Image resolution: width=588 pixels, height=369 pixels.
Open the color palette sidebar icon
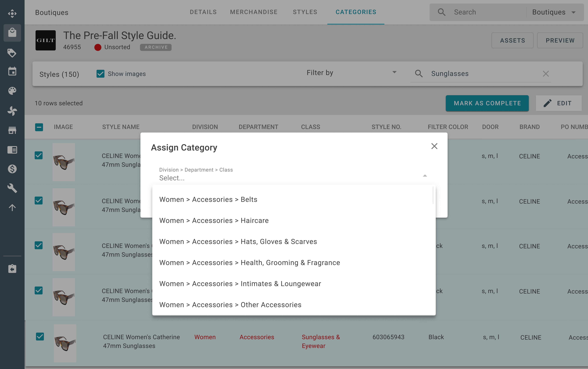[12, 91]
